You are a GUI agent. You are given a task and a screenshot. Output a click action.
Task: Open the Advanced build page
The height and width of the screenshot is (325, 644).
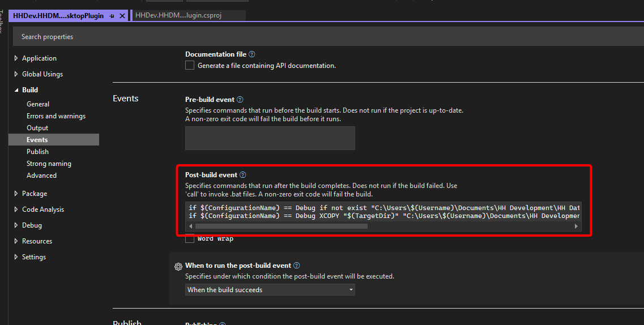41,176
